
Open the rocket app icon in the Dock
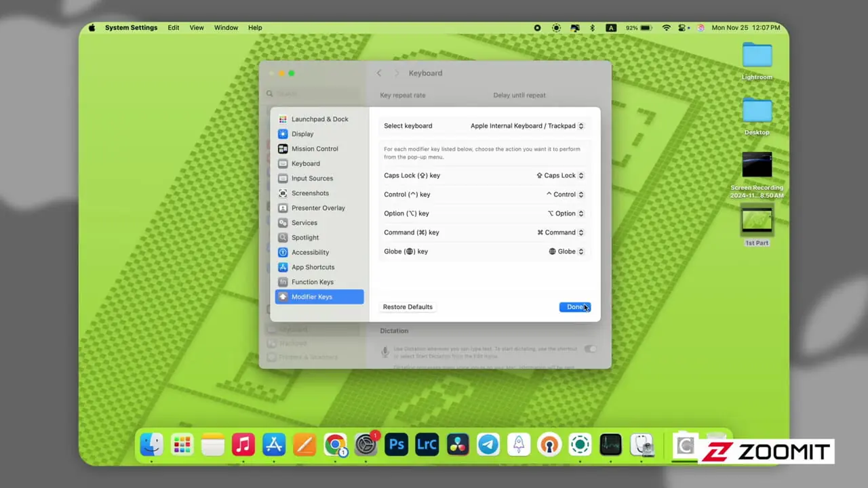click(519, 445)
